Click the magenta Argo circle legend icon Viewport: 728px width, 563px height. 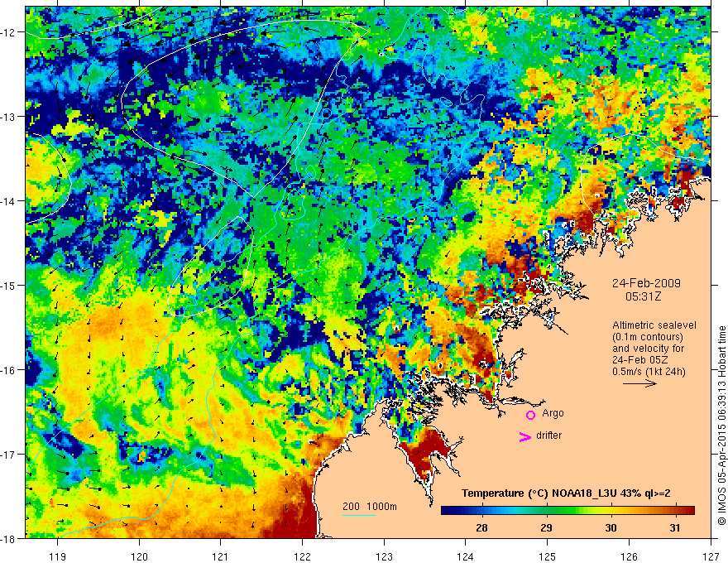pyautogui.click(x=530, y=415)
